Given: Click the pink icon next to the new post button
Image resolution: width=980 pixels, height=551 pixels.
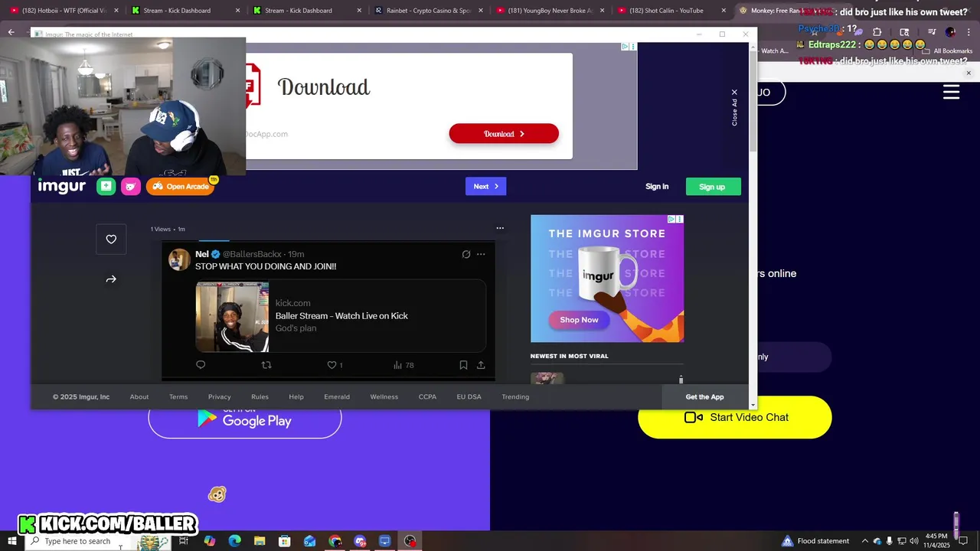Looking at the screenshot, I should click(131, 186).
